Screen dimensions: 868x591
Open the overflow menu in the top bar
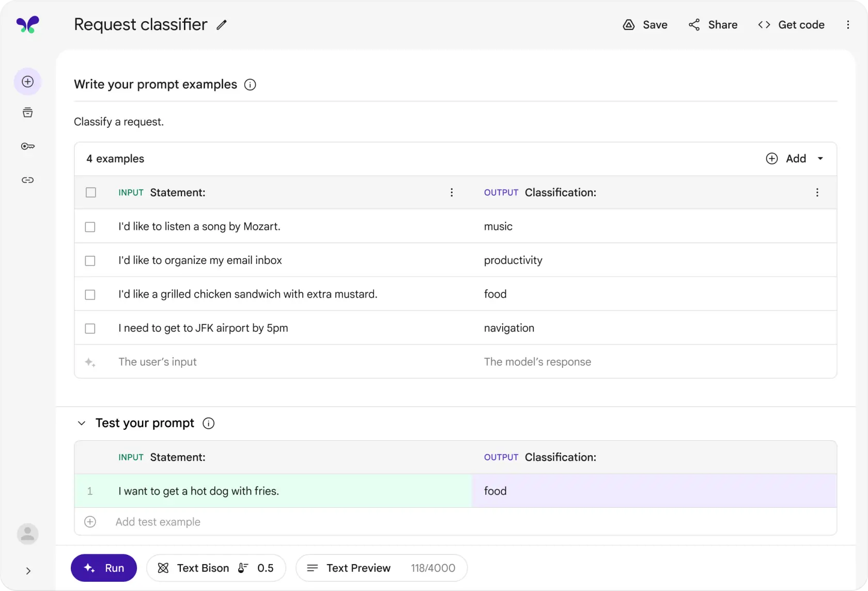click(848, 24)
